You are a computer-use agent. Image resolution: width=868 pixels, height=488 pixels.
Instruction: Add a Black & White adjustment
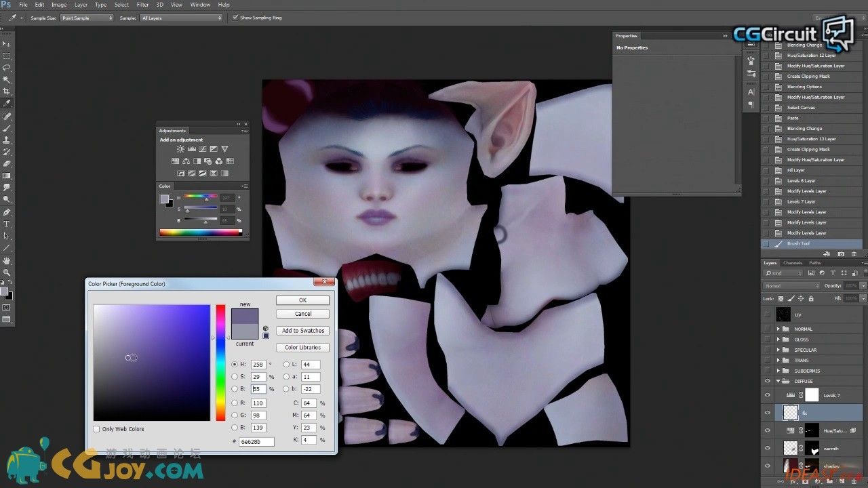197,161
